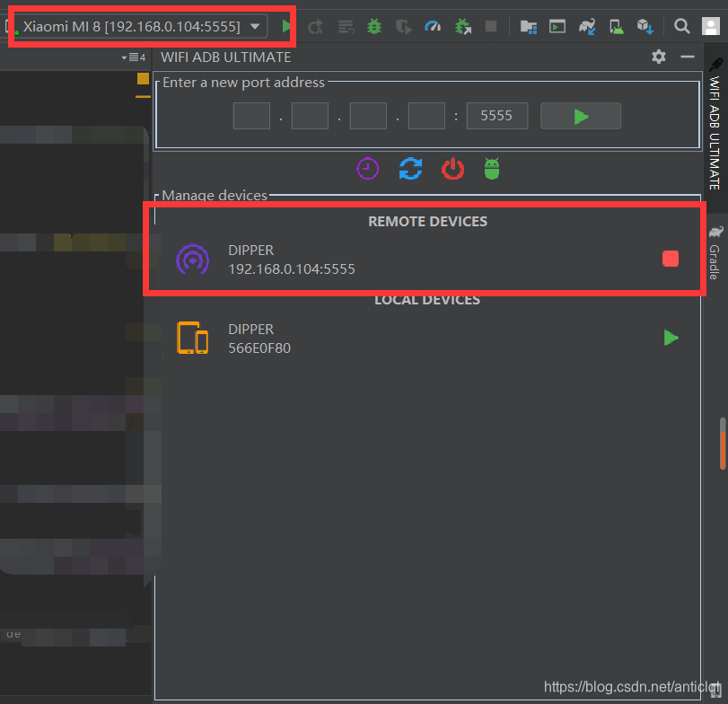Select remote device address 192.168.0.104:5555
Viewport: 728px width, 704px height.
tap(292, 269)
